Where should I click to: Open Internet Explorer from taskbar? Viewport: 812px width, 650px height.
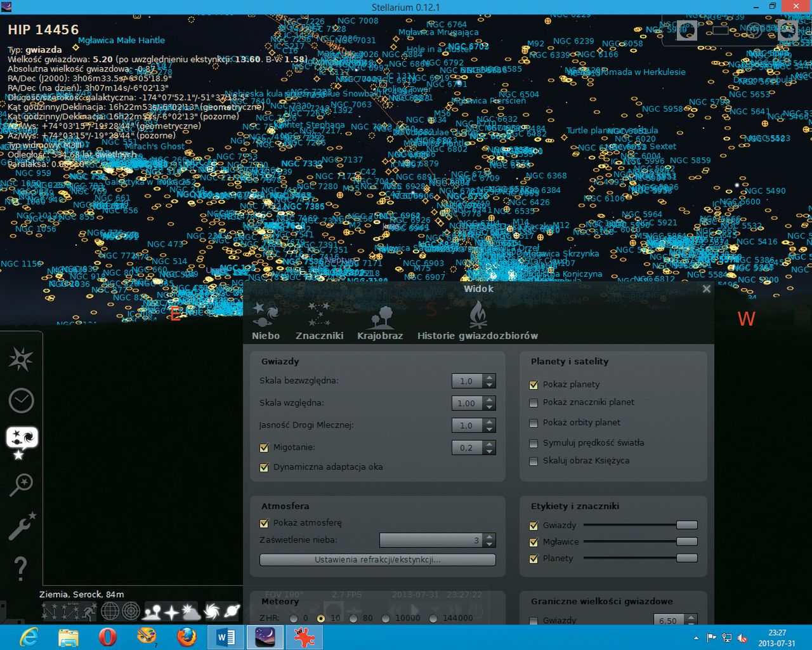click(x=29, y=637)
